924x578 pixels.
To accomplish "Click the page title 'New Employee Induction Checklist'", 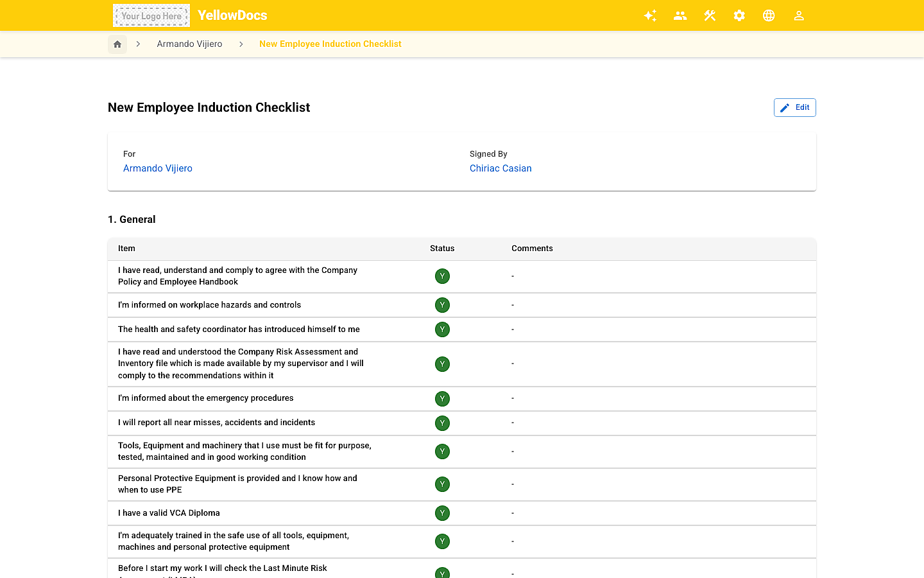I will click(209, 107).
